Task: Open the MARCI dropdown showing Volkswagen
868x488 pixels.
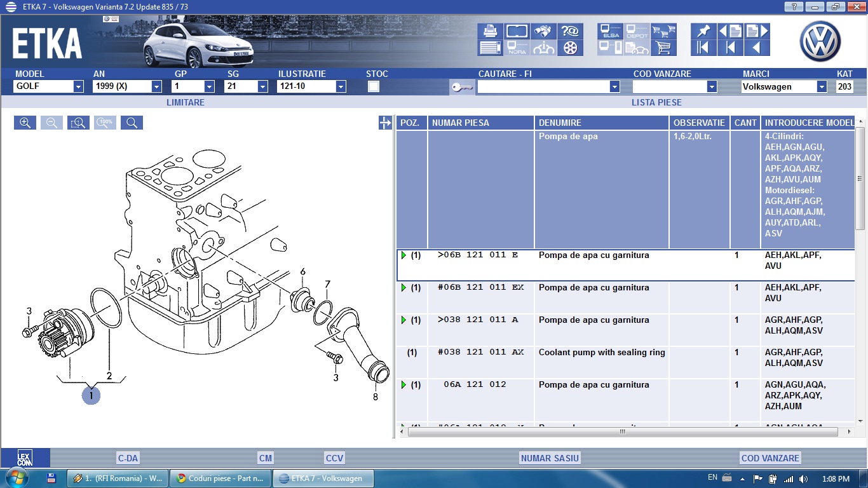Action: point(822,86)
